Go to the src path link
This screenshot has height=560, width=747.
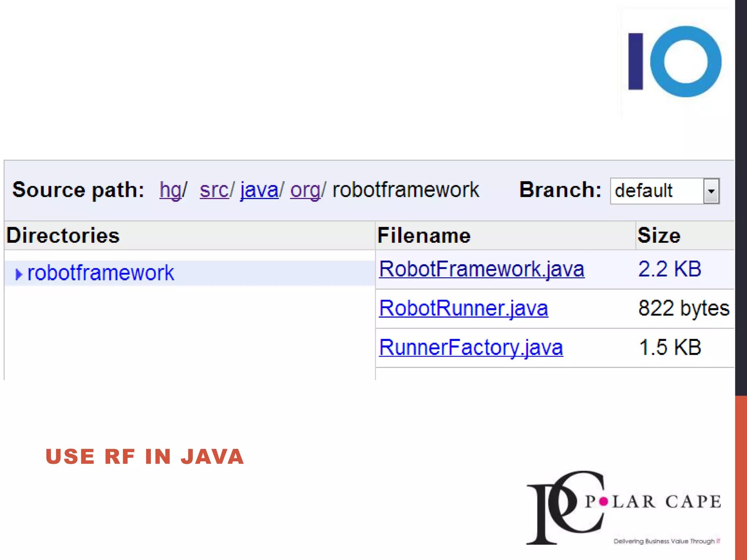point(214,190)
